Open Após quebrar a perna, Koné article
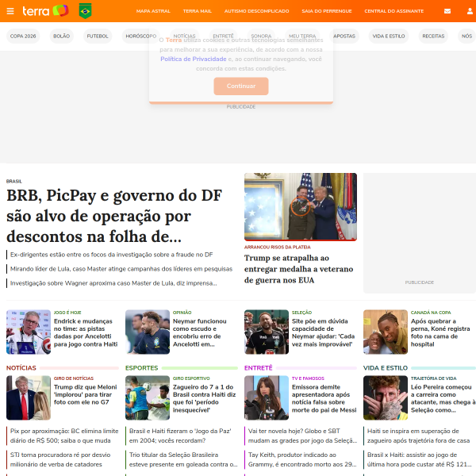Screen dimensions: 476x476 (440, 332)
